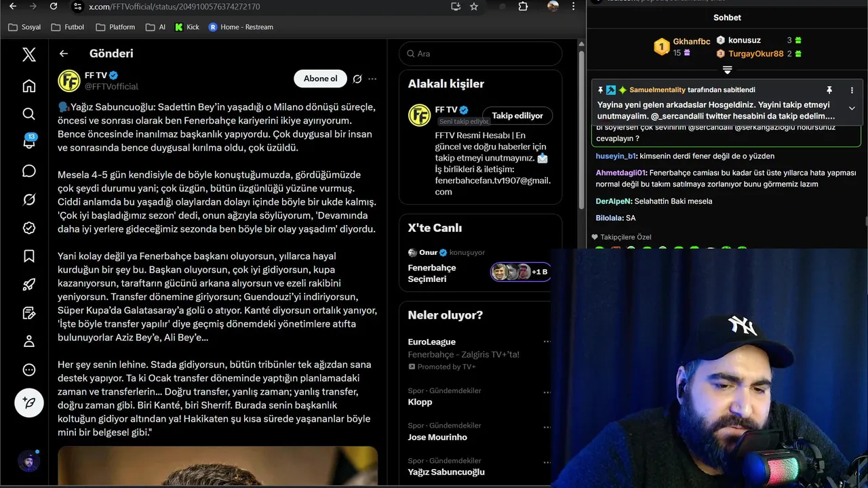Open Notifications bell with badge
The image size is (868, 488).
point(28,141)
